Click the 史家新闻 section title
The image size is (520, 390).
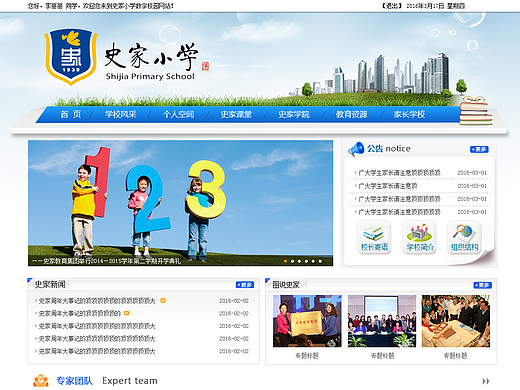click(50, 284)
